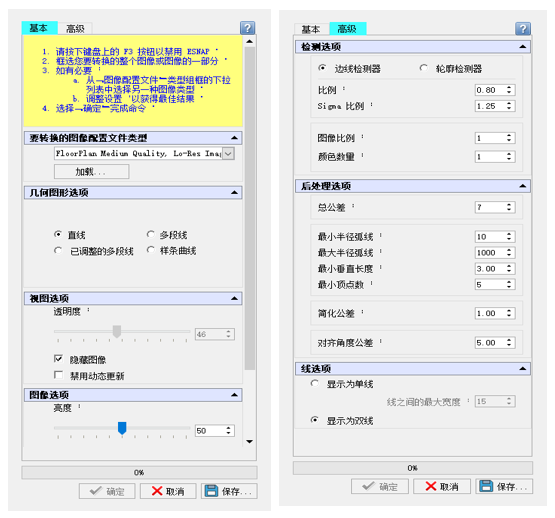Collapse the 几何图形选项 section

[x=234, y=193]
